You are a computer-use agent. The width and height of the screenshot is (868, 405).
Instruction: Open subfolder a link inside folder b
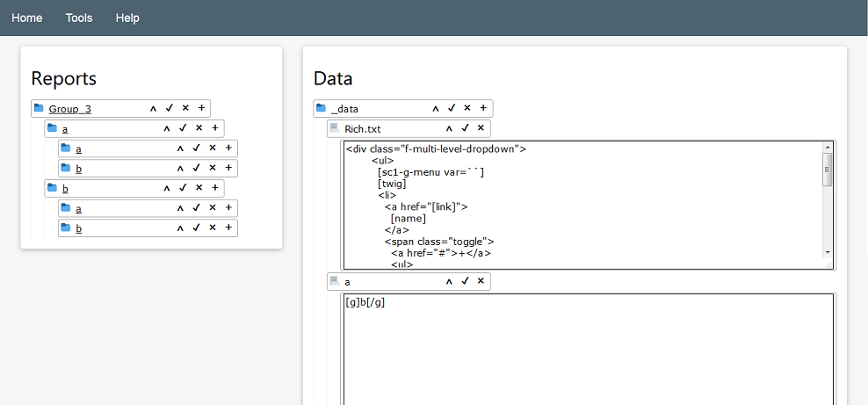(x=78, y=208)
